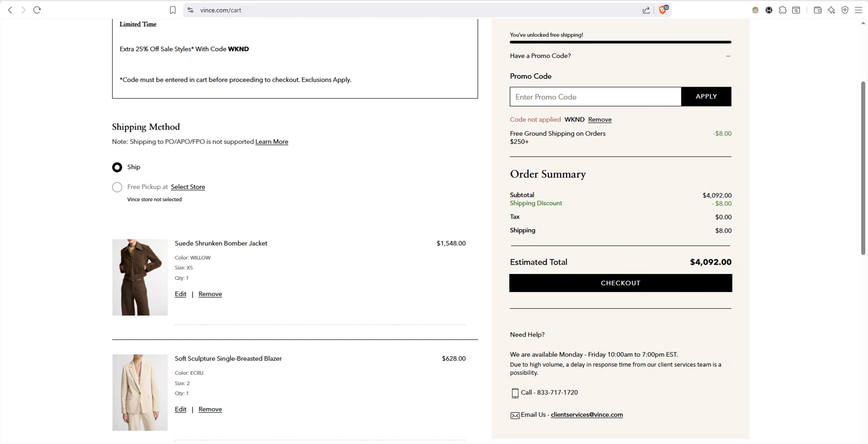Open Brave Wallet
868x444 pixels.
[818, 10]
